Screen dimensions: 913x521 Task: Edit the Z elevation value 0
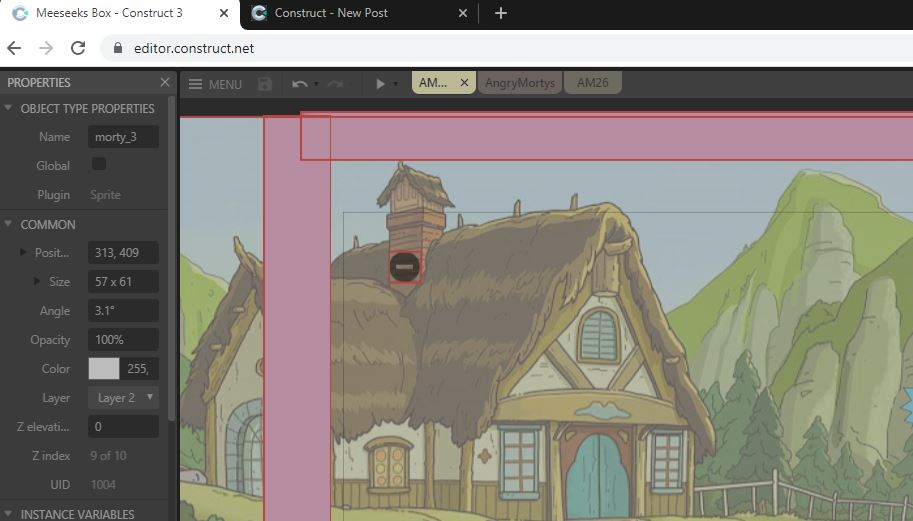coord(123,427)
